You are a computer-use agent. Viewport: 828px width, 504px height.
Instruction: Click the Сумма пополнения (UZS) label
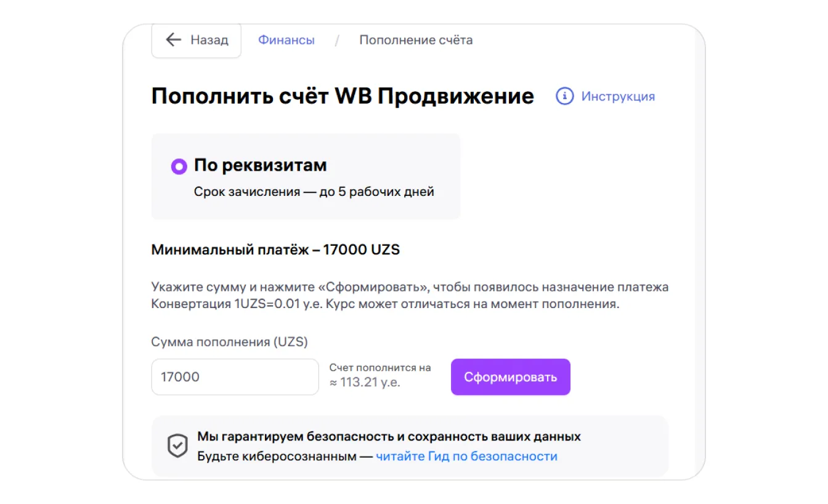pyautogui.click(x=229, y=341)
